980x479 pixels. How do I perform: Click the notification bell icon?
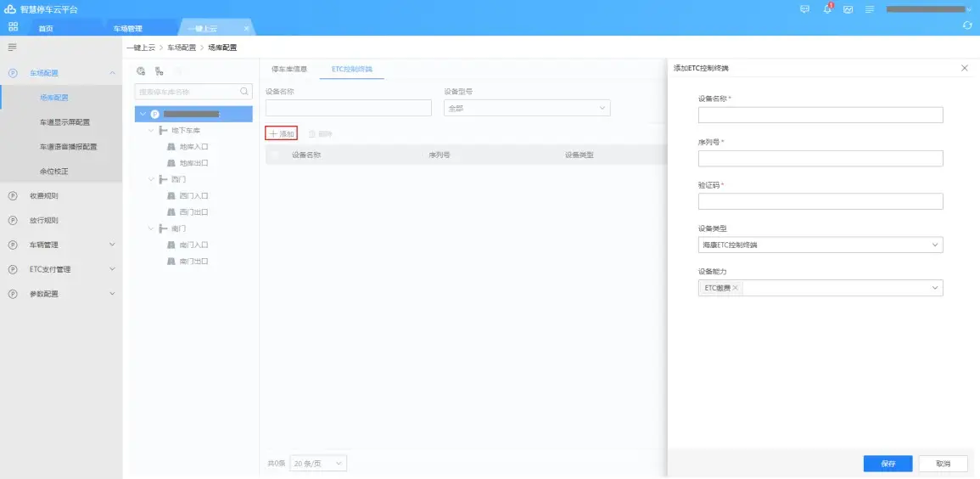click(827, 8)
